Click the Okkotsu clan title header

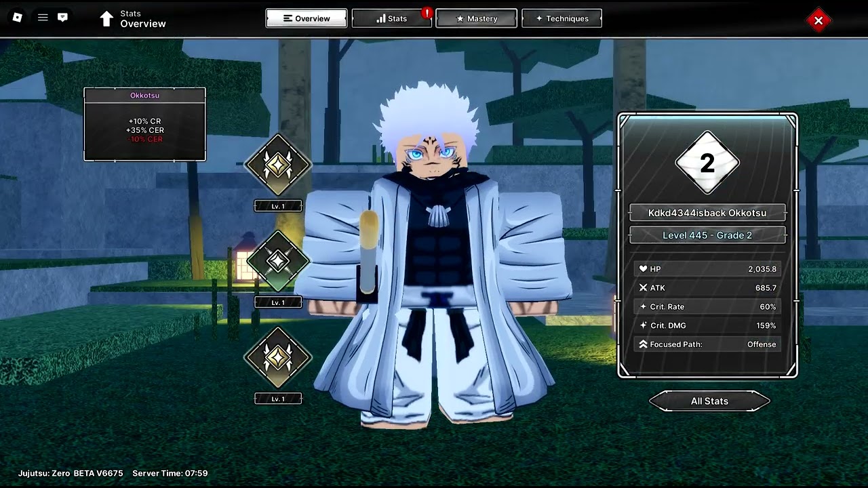click(144, 96)
